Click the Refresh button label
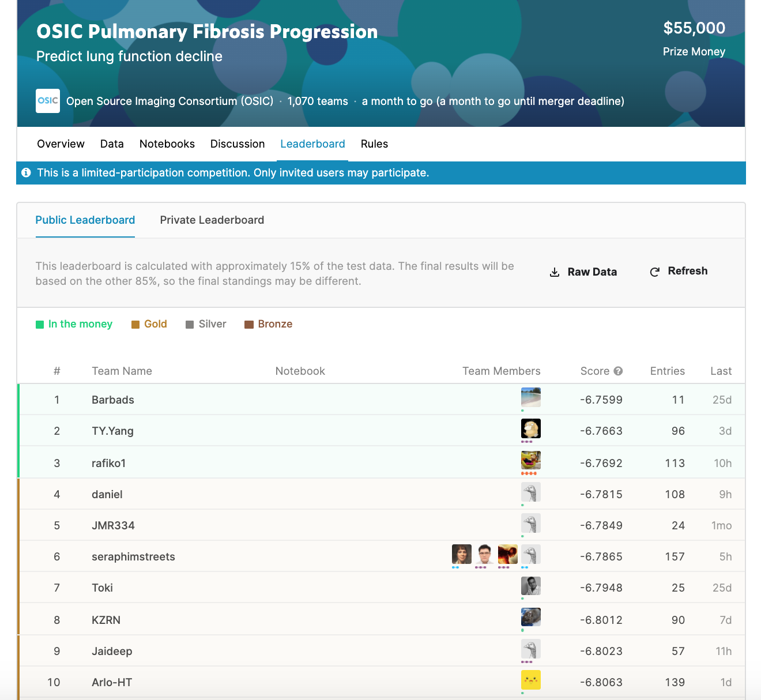The image size is (761, 700). pos(688,271)
